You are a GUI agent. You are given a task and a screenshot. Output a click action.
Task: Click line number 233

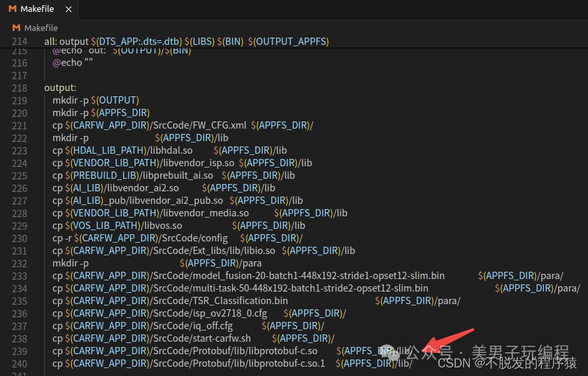[x=20, y=276]
